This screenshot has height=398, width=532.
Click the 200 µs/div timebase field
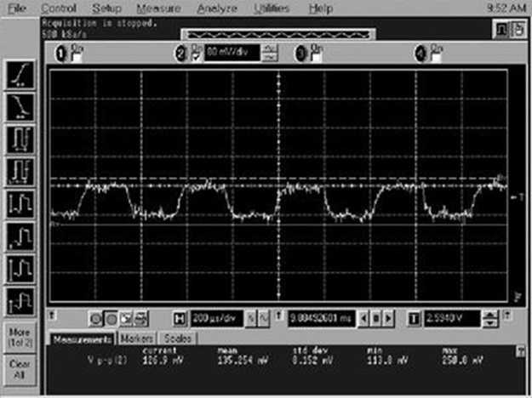[217, 319]
